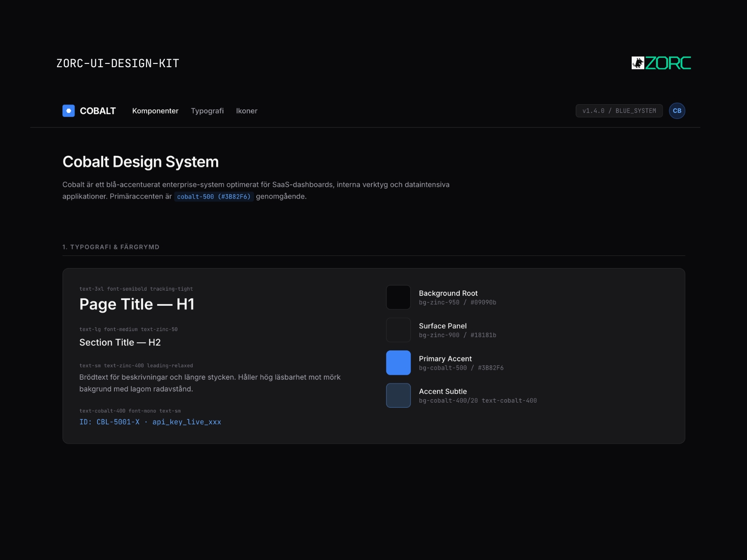Click the 'bg-zinc-900 / #18181b' value
The width and height of the screenshot is (747, 560).
(x=458, y=335)
